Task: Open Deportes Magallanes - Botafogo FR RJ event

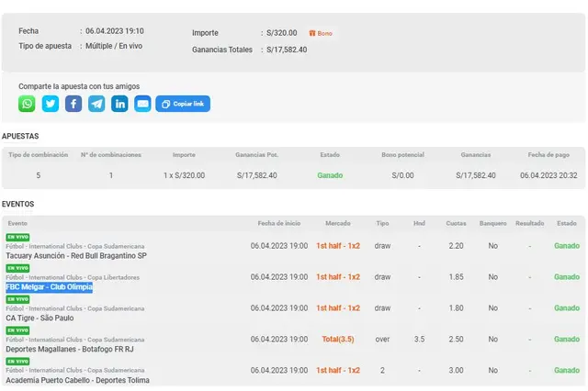Action: [x=70, y=349]
